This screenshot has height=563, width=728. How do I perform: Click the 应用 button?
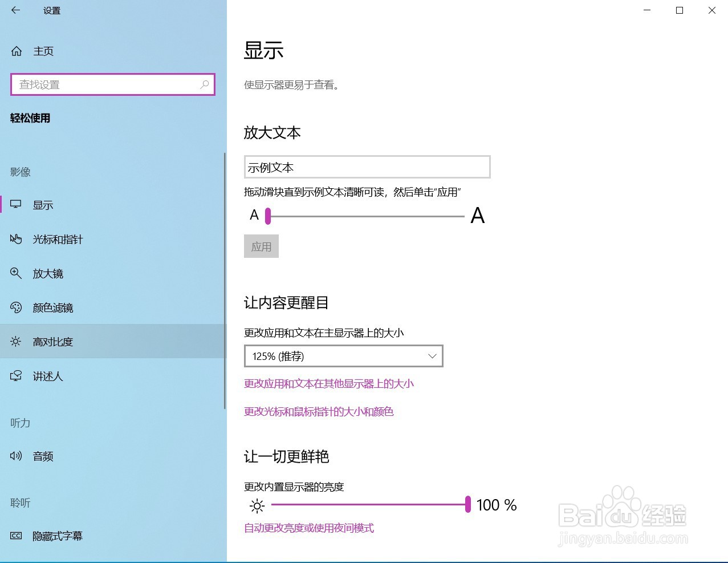(x=261, y=246)
